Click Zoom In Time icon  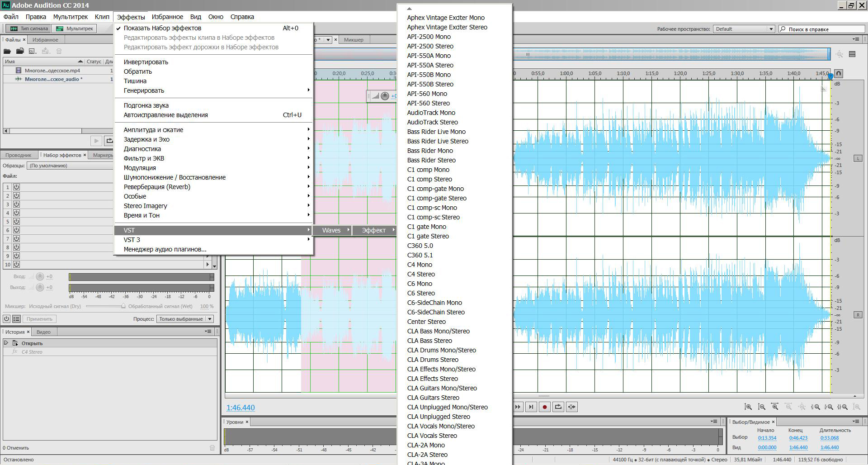775,407
